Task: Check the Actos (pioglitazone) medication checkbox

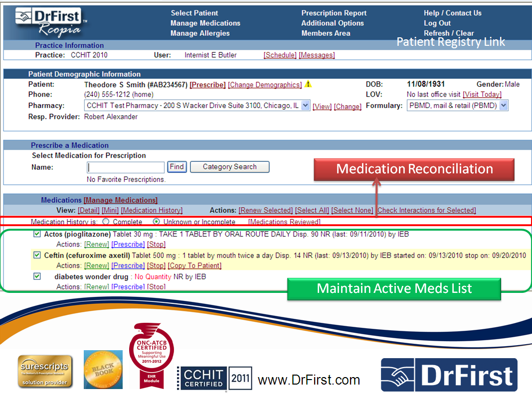Action: (37, 234)
